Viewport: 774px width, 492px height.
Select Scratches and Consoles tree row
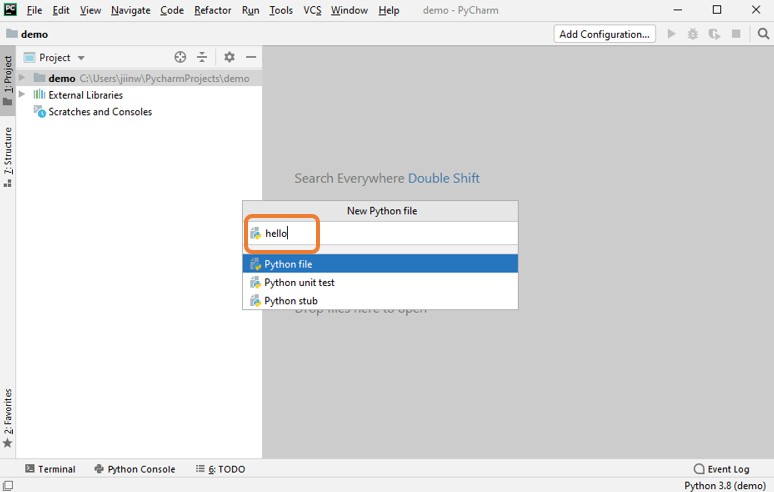coord(139,112)
